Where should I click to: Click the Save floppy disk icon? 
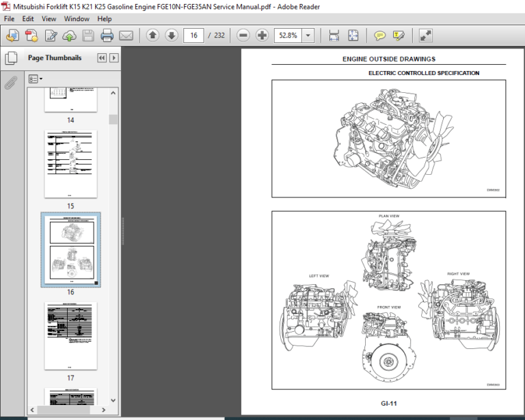[x=88, y=36]
